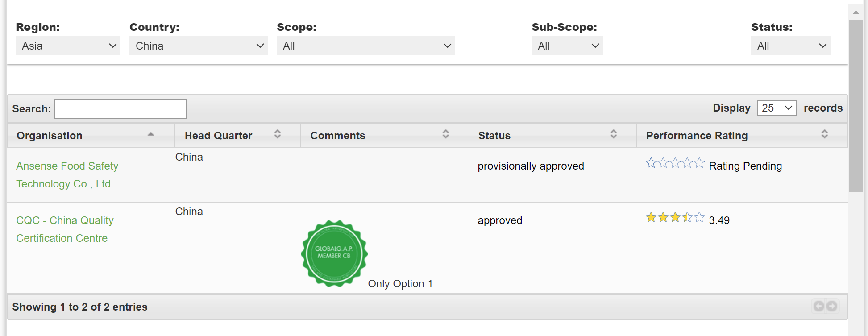
Task: Go to previous page of entries
Action: pos(818,306)
